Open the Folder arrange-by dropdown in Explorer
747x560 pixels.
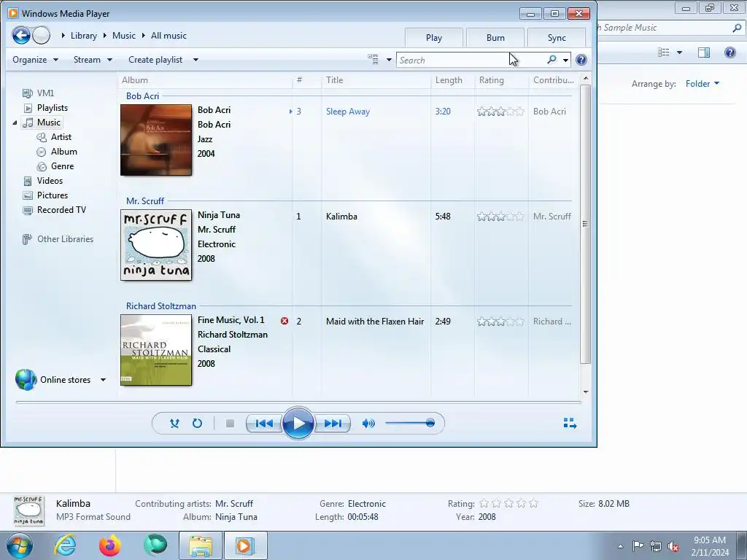coord(703,83)
